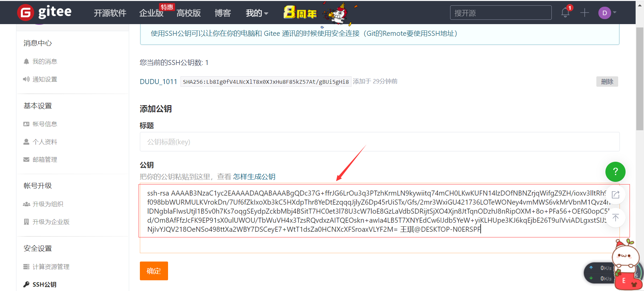This screenshot has width=644, height=291.
Task: Open 企业版 in the top navigation
Action: [x=151, y=13]
